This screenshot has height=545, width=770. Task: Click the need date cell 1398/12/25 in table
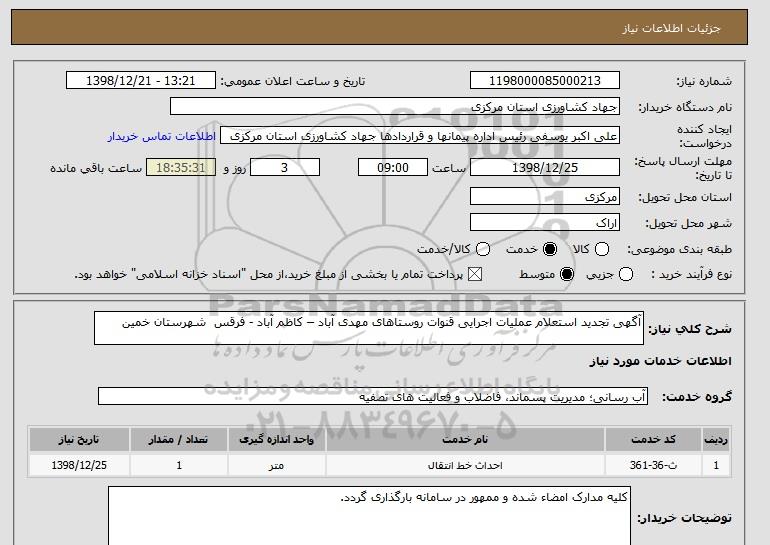(79, 465)
